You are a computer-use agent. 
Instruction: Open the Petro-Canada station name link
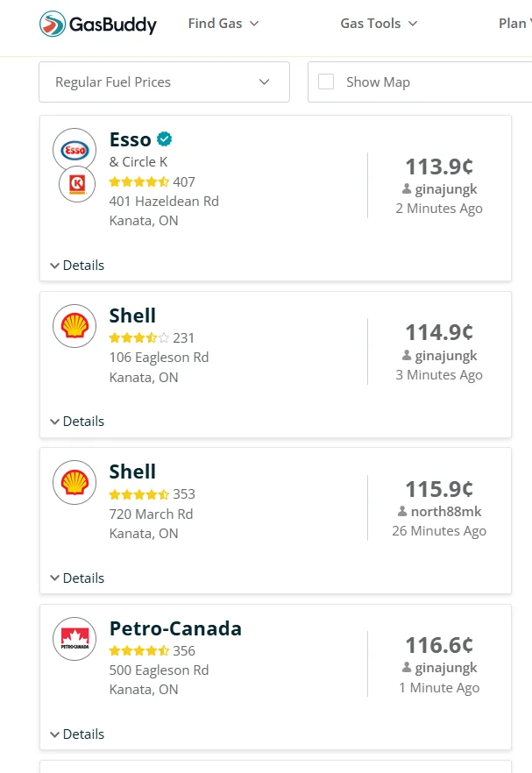point(175,628)
